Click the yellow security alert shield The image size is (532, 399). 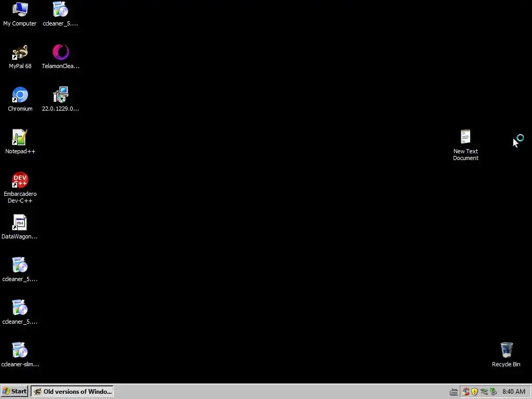point(475,392)
